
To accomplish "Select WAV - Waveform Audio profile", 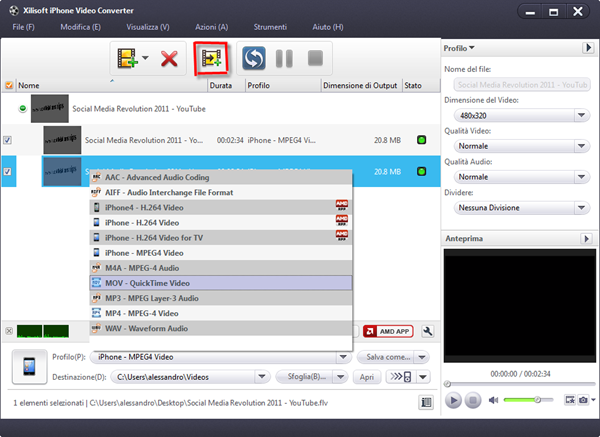I will (221, 328).
